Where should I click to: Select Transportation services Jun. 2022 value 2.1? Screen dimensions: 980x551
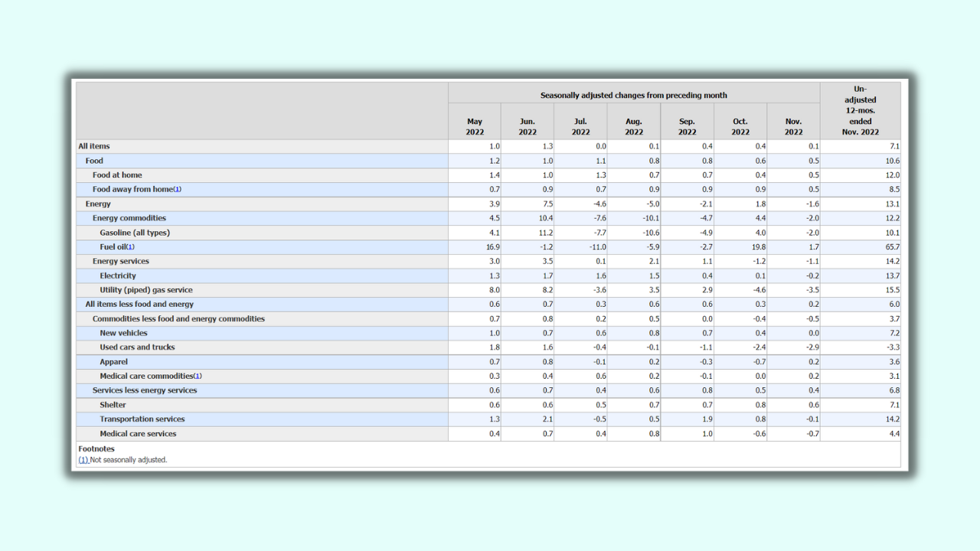pos(547,419)
